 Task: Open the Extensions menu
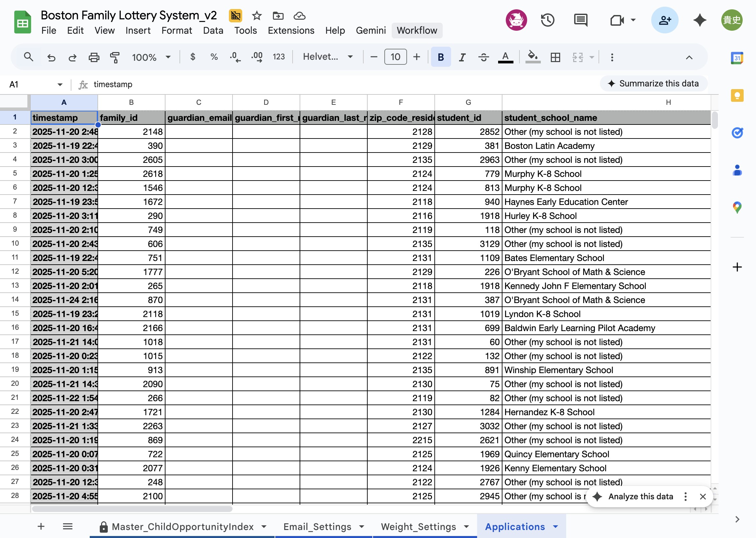click(291, 30)
